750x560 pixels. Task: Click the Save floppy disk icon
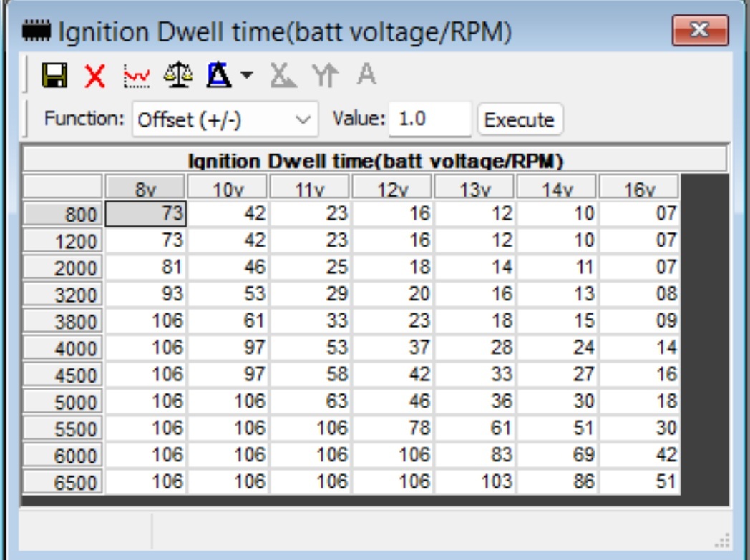[x=54, y=75]
